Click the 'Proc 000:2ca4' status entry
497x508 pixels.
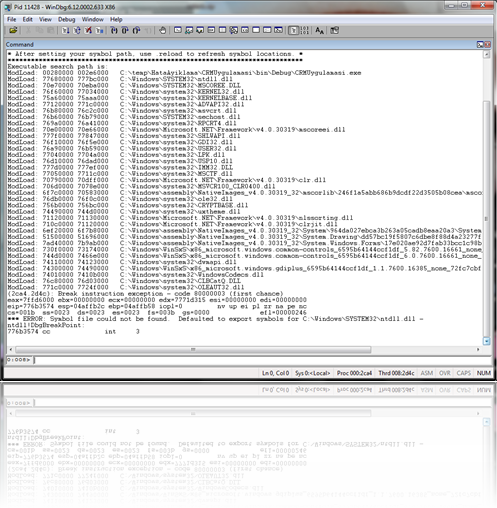pyautogui.click(x=354, y=373)
